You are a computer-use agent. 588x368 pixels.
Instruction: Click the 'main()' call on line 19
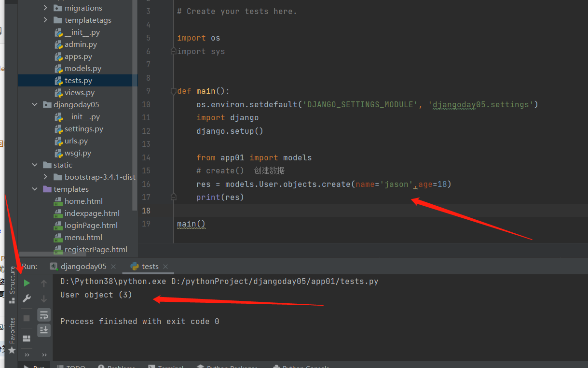[191, 224]
